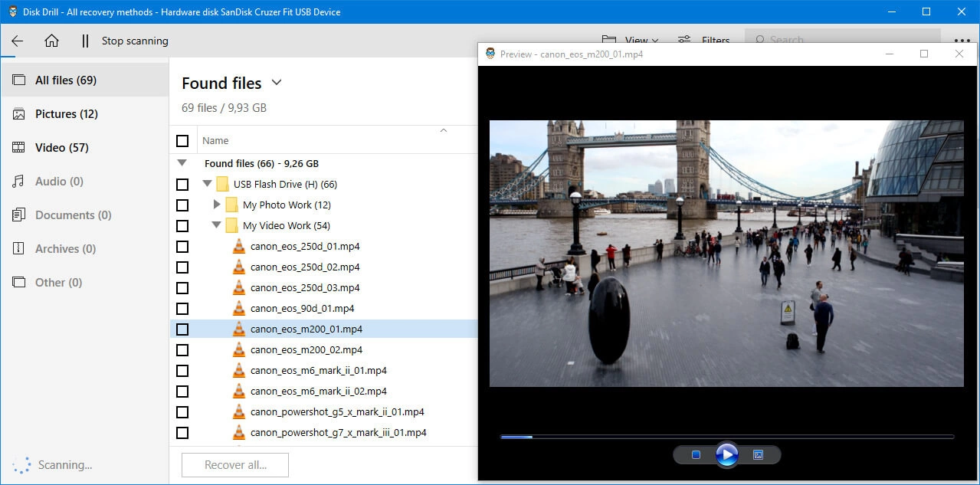Check the box for canon_eos_m200_01.mp4
The width and height of the screenshot is (980, 485).
pos(182,329)
